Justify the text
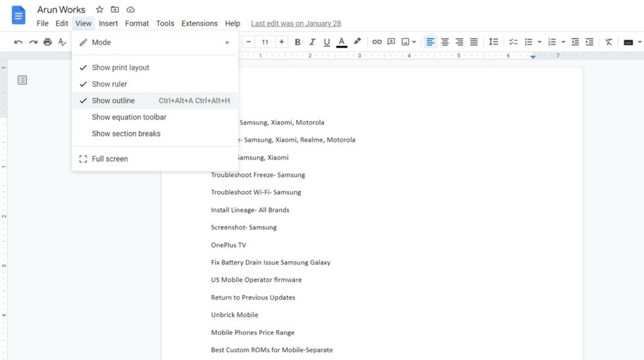The image size is (644, 360). click(x=474, y=42)
